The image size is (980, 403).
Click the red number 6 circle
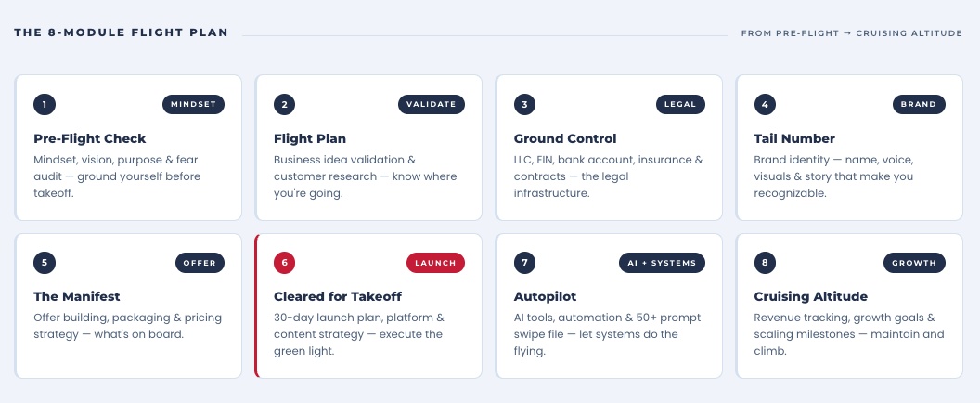pos(284,263)
